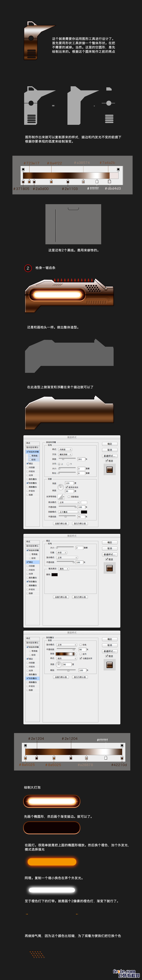Open the 样式 线性 dropdown
This screenshot has height=980, width=142.
[67, 658]
